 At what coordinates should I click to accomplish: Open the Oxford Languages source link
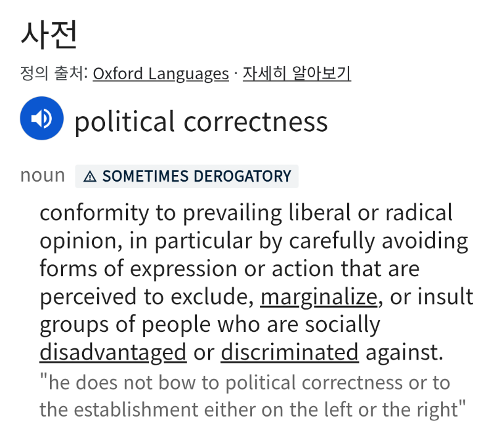tap(161, 74)
